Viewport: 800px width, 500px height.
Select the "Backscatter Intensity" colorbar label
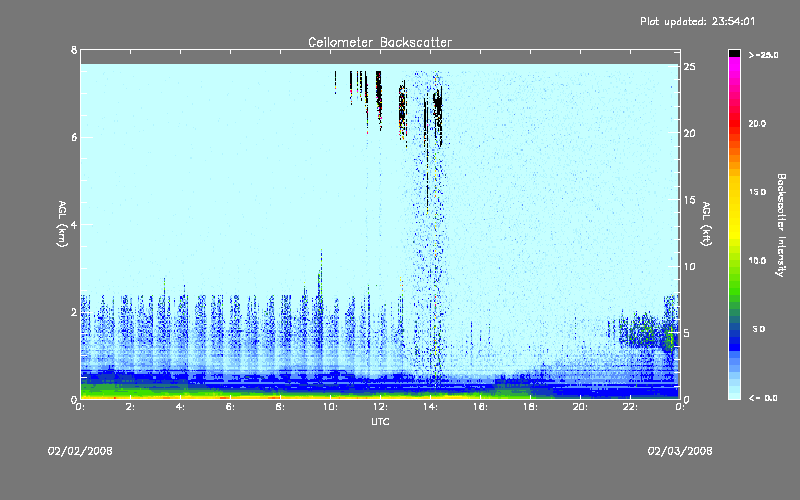(781, 225)
